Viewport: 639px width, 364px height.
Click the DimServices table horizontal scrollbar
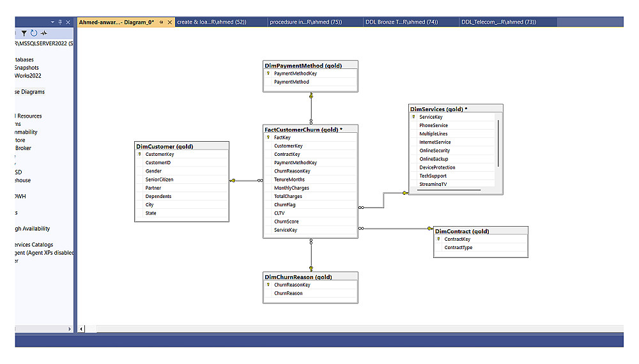(449, 190)
